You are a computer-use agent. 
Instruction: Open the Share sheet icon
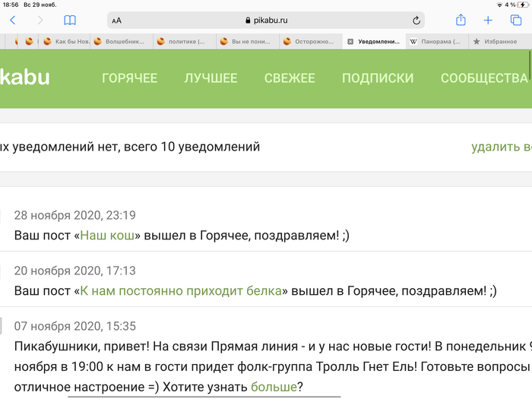461,21
